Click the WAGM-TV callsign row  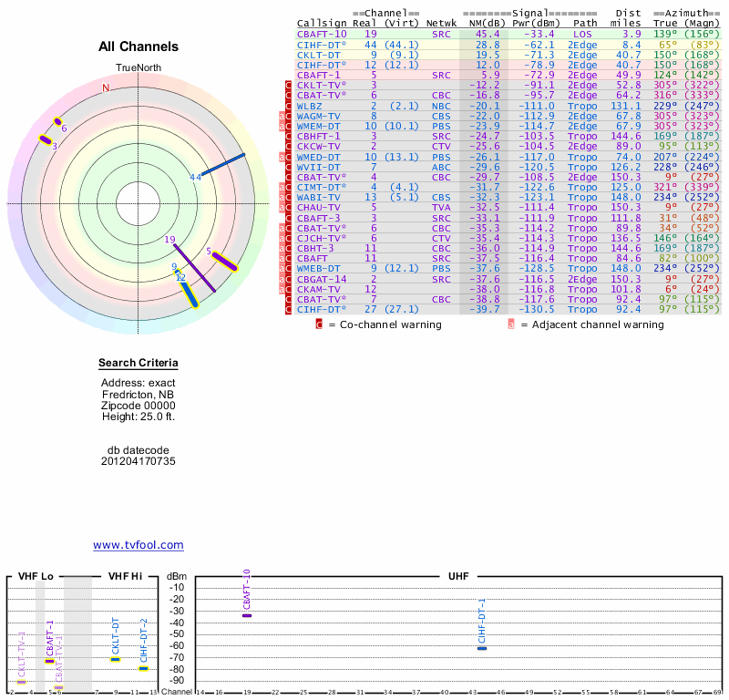coord(318,115)
